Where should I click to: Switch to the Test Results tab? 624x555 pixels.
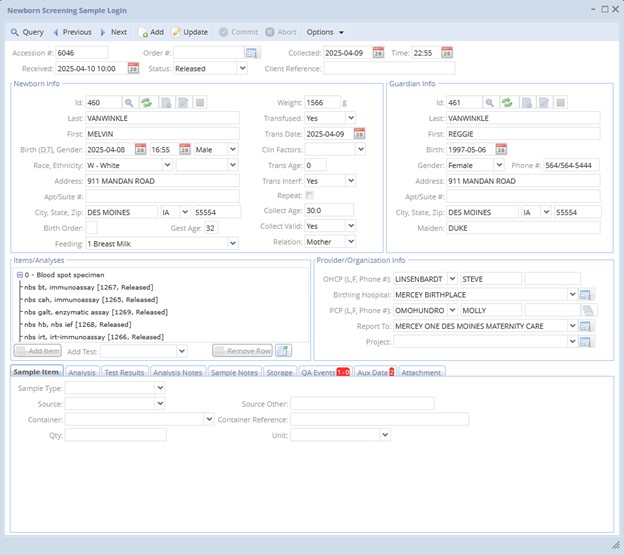click(x=125, y=372)
